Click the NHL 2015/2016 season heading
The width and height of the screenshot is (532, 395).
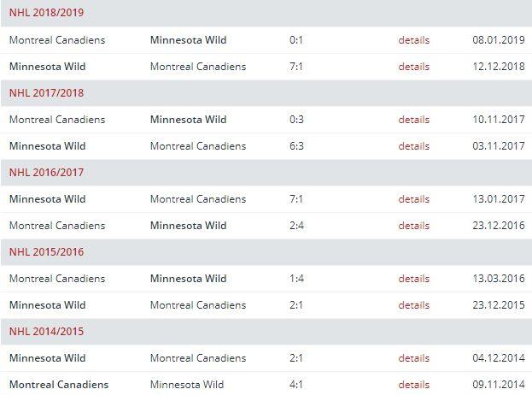pos(46,252)
